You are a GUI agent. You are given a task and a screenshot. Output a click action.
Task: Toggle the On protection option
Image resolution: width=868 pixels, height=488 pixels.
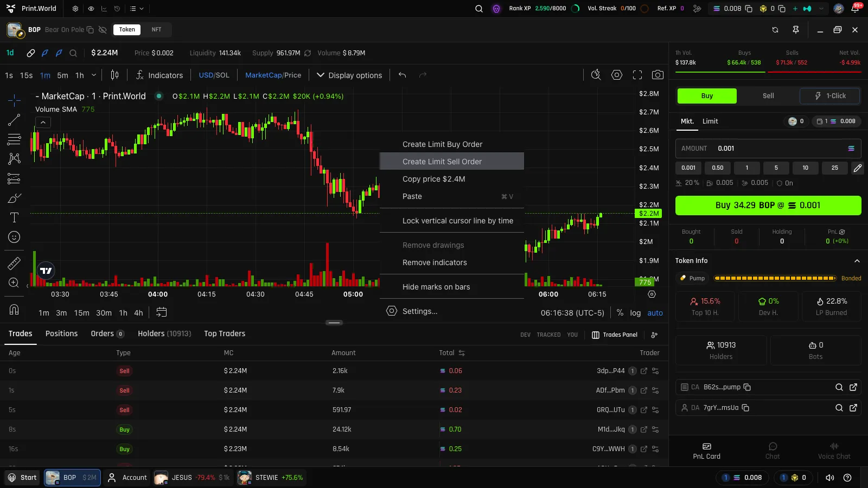coord(784,183)
